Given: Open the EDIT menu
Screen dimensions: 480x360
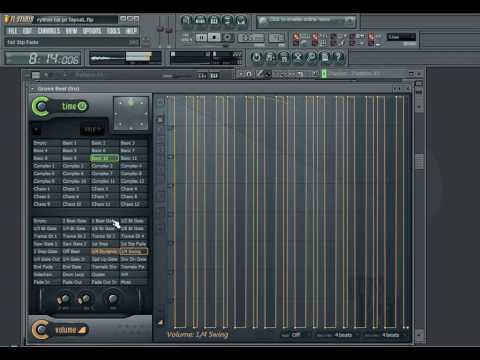Looking at the screenshot, I should click(x=27, y=31).
